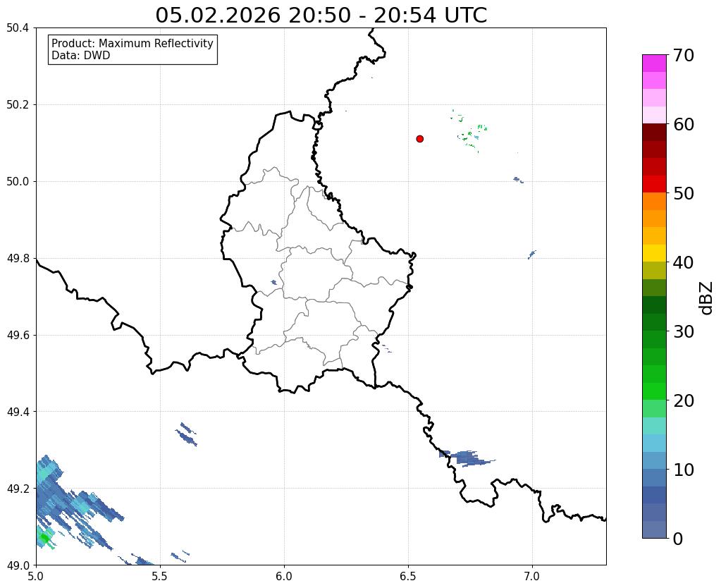
Task: Click the longitude axis label "5.5"
Action: click(160, 577)
